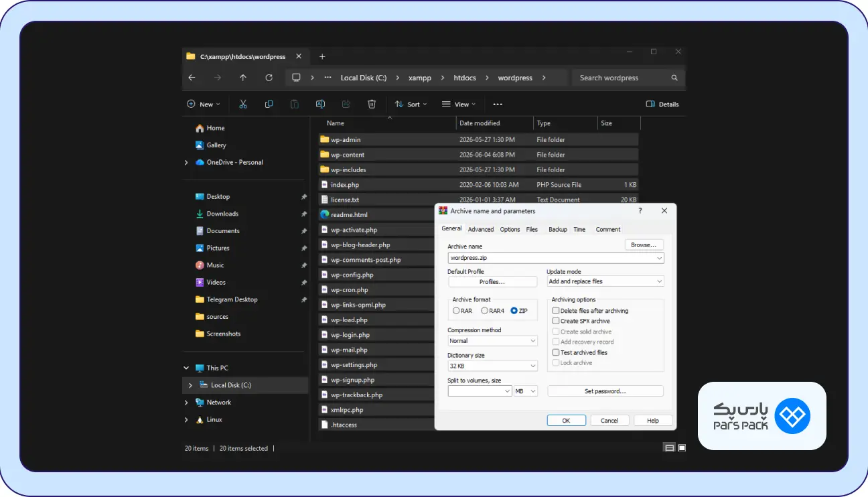Select the .htaccess file
The image size is (868, 497).
click(x=377, y=425)
